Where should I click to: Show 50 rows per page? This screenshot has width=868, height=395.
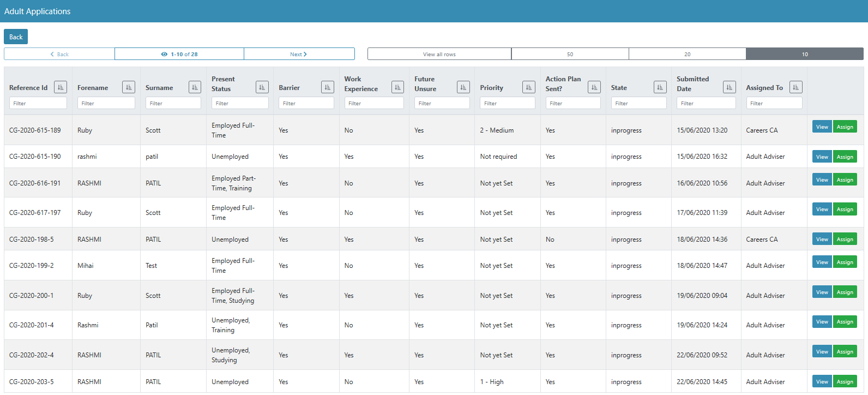(x=570, y=54)
